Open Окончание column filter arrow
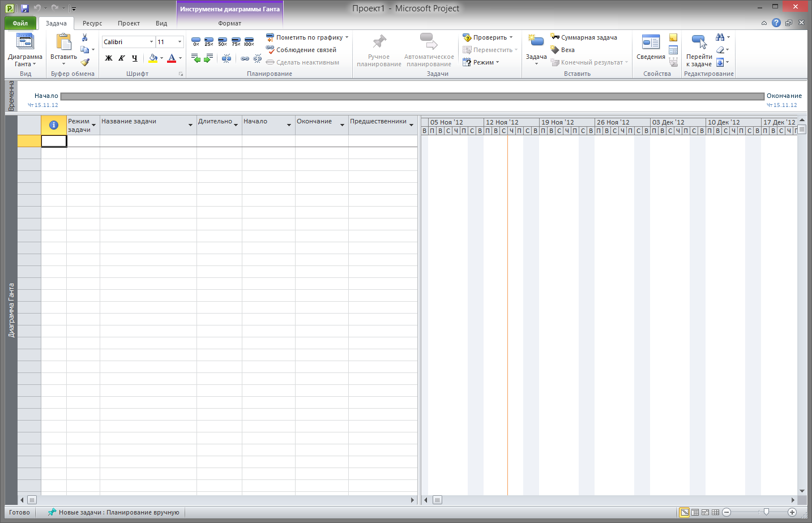812x523 pixels. (x=342, y=125)
